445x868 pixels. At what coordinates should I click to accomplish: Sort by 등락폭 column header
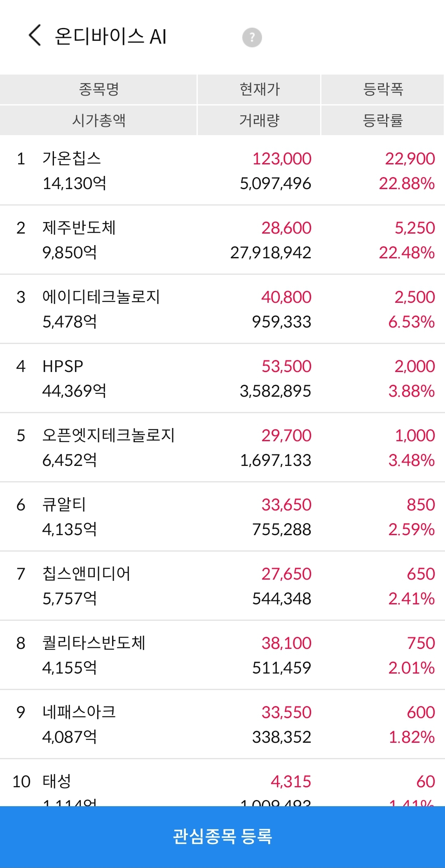click(383, 89)
